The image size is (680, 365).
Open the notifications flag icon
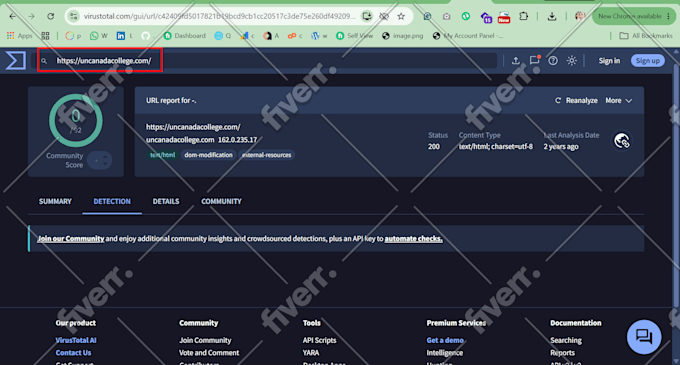pyautogui.click(x=534, y=60)
